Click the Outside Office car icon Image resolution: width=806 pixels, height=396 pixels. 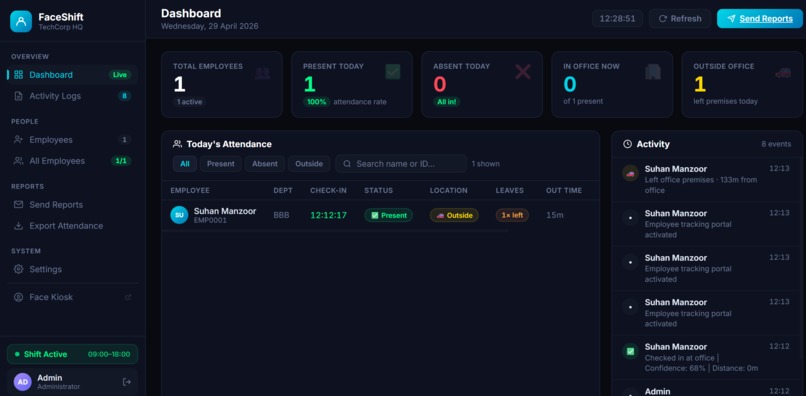click(783, 73)
